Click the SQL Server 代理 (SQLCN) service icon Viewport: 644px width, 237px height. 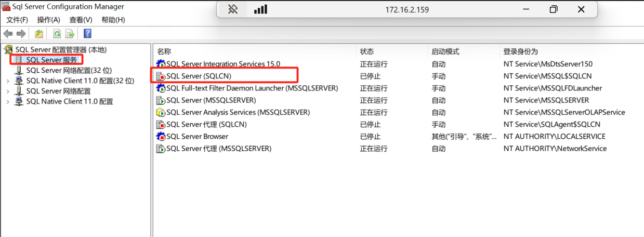coord(161,125)
